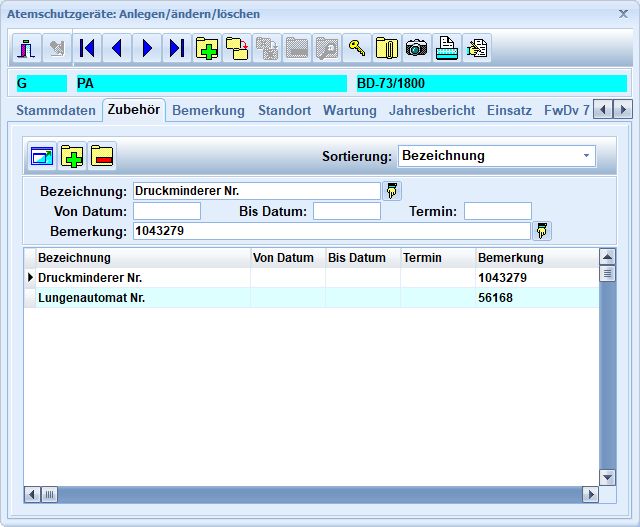Image resolution: width=640 pixels, height=527 pixels.
Task: Click the document with hand icon
Action: point(476,49)
